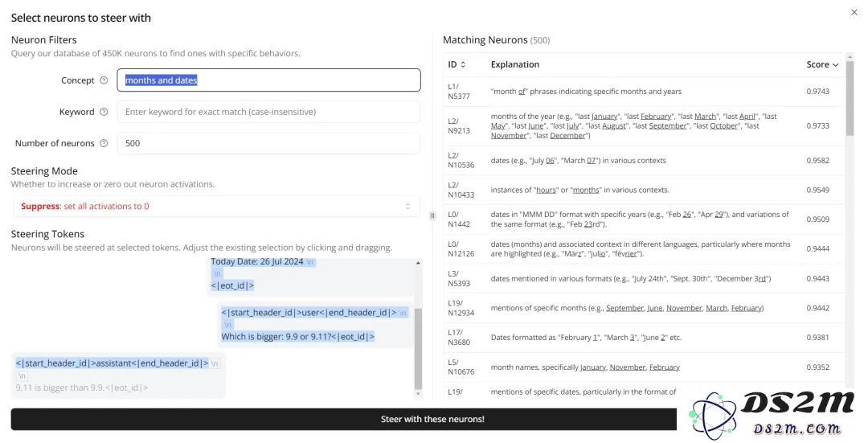Click the steering tokens scroll down arrow
Screen dimensions: 868x443
pos(418,394)
